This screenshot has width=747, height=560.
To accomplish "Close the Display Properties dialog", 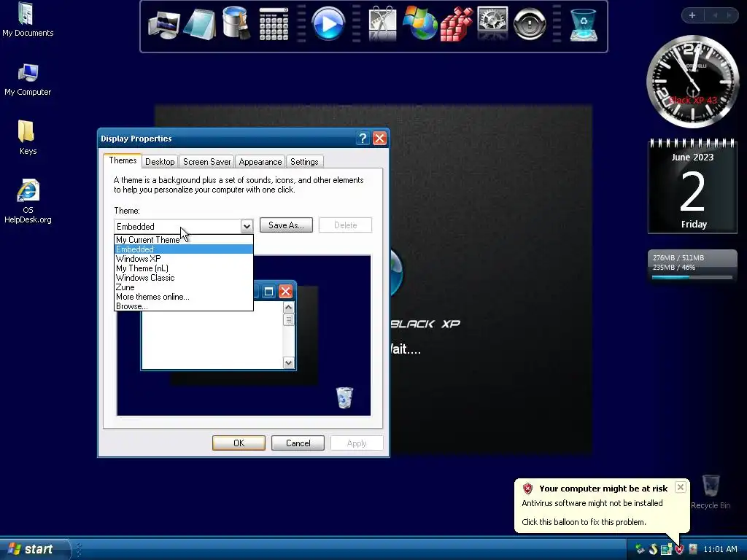I will click(379, 138).
